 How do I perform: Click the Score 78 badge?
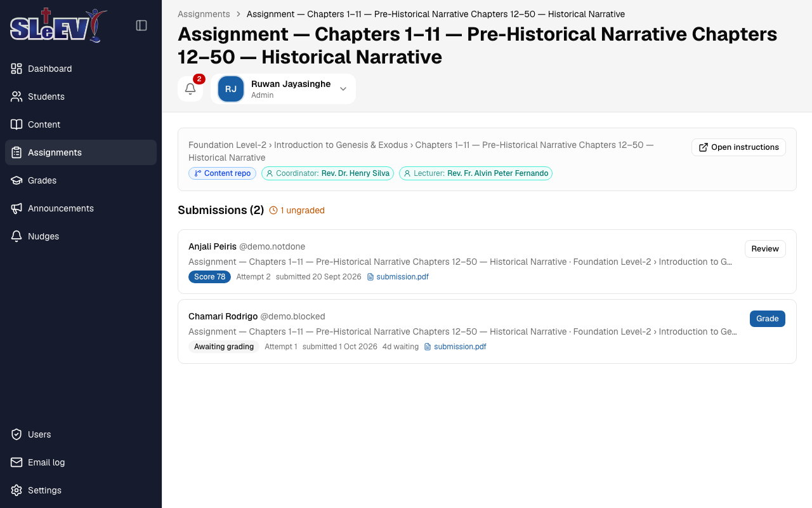[209, 277]
